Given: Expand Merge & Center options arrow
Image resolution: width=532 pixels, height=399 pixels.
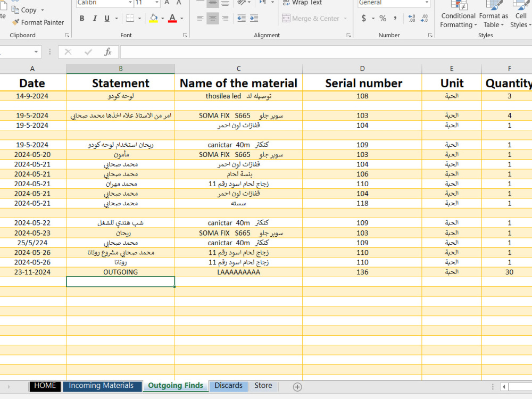Looking at the screenshot, I should (x=345, y=18).
